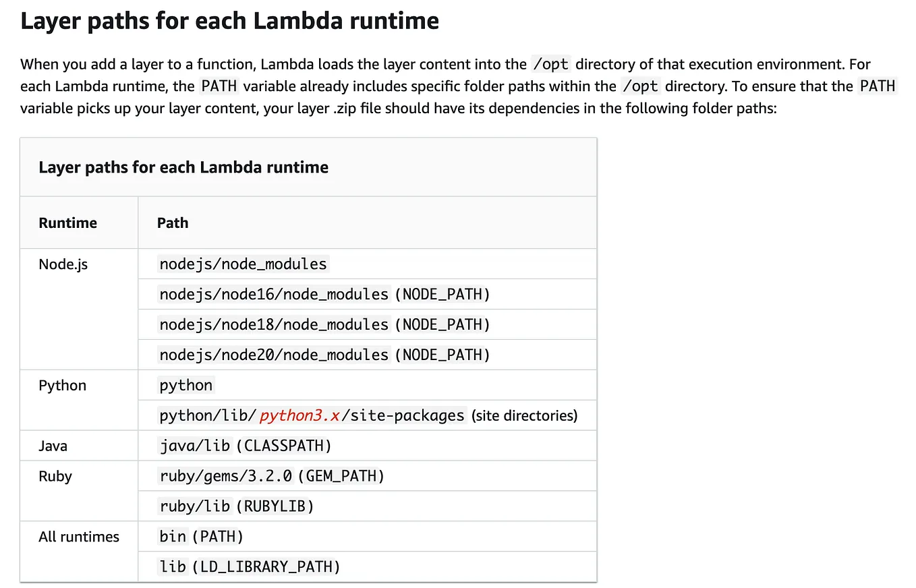Screen dimensions: 916x588
Task: Click the lib (LD_LIBRARY_PATH) entry
Action: click(250, 566)
